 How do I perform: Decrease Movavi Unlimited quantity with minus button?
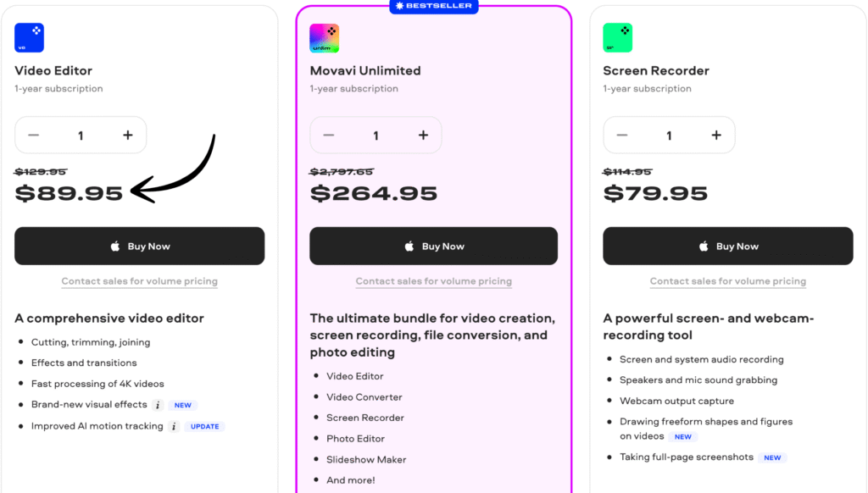329,135
